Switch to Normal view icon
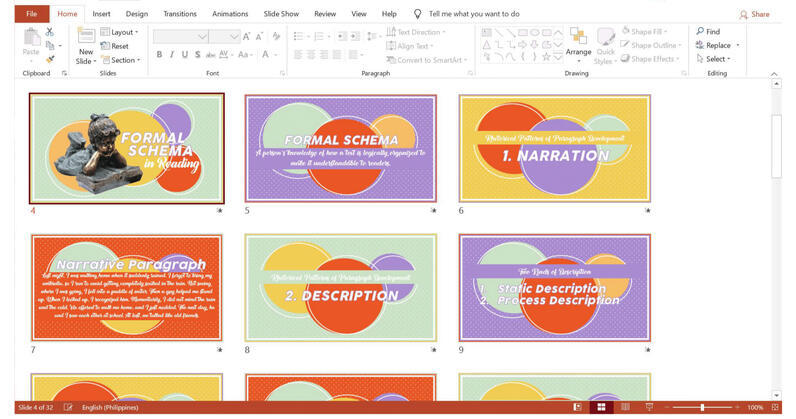This screenshot has height=419, width=796. pyautogui.click(x=578, y=407)
